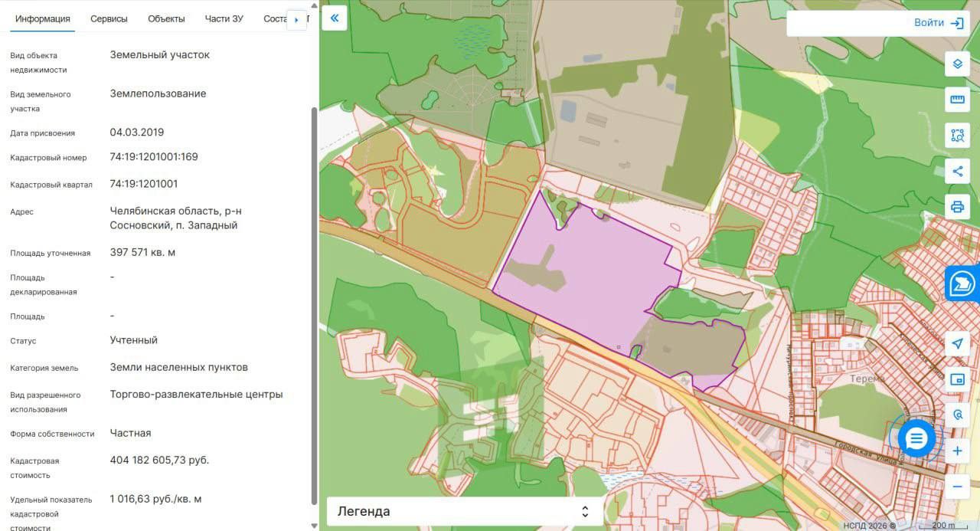
Task: Select the ruler measurement tool
Action: tap(957, 100)
